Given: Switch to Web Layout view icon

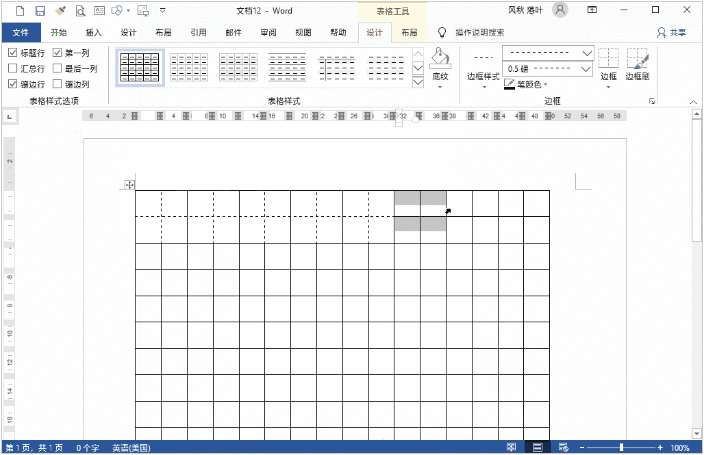Looking at the screenshot, I should click(563, 447).
